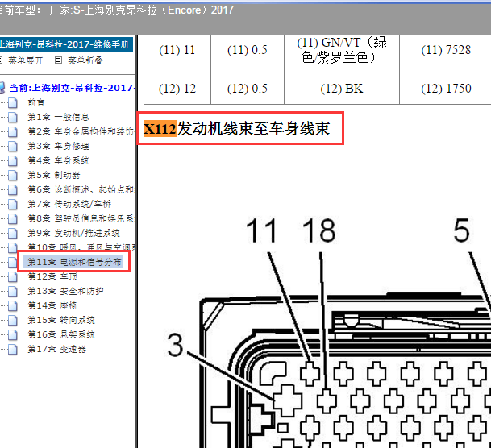
Task: Click the document icon beside 第1章
Action: tap(13, 117)
